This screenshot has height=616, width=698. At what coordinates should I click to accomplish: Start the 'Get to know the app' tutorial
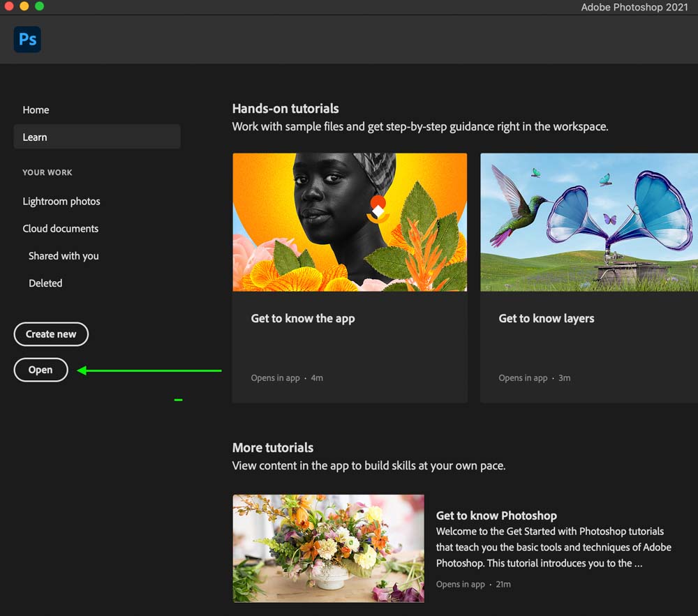pyautogui.click(x=303, y=319)
